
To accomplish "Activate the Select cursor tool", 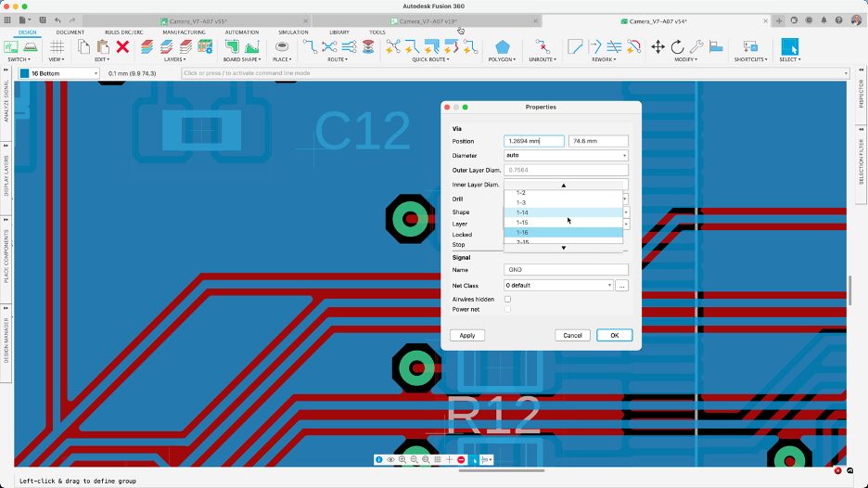I will 789,47.
